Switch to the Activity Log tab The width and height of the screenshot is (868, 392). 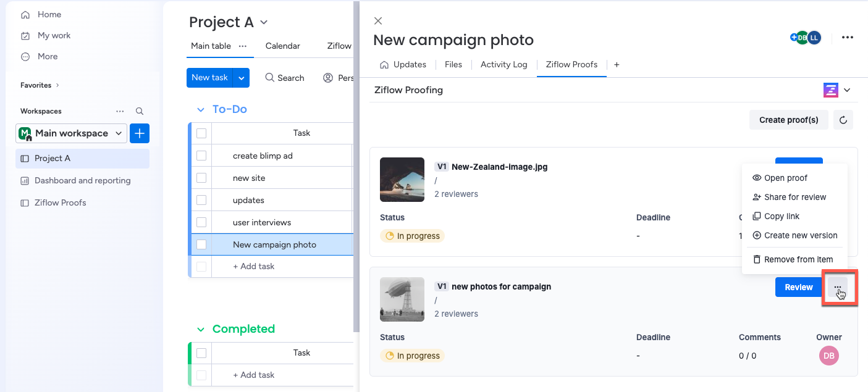pyautogui.click(x=504, y=64)
